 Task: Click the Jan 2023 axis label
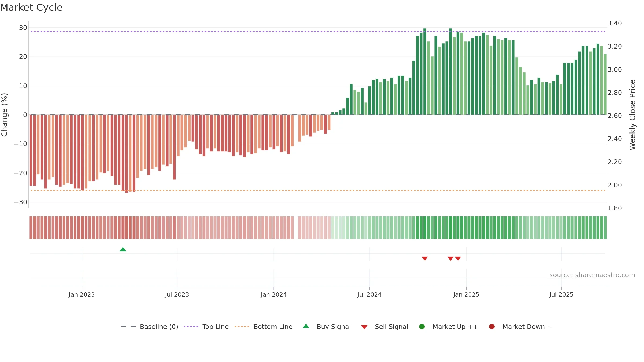pos(82,294)
